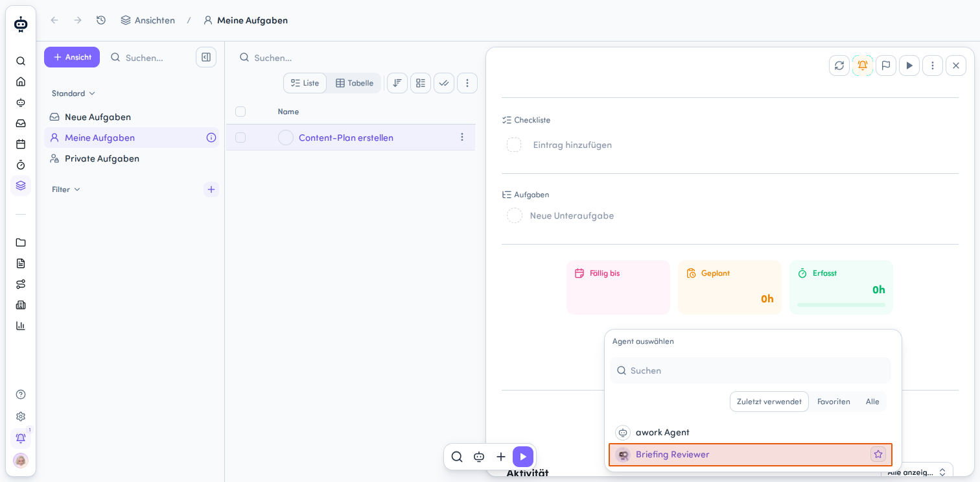The height and width of the screenshot is (482, 980).
Task: Choose awork Agent from the list
Action: (x=751, y=432)
